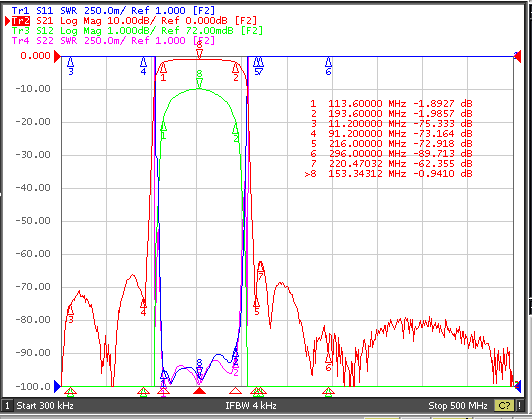Click the -50.00 Y-axis scale label
Screen dimensions: 532x419
click(x=33, y=221)
